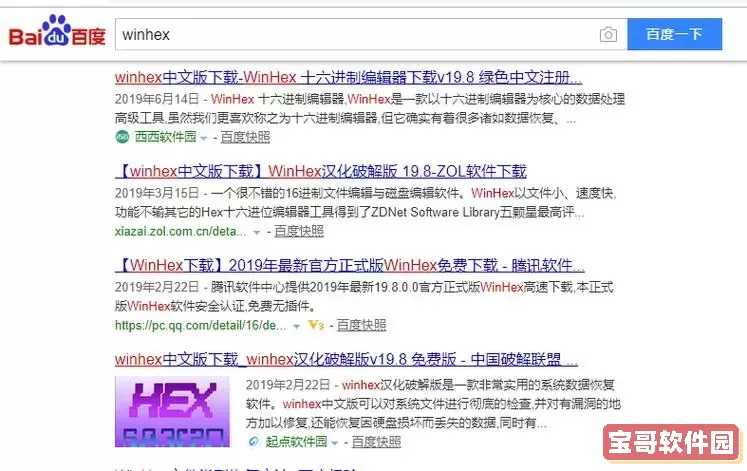
Task: Click the green 西西软件园 site icon
Action: 122,137
